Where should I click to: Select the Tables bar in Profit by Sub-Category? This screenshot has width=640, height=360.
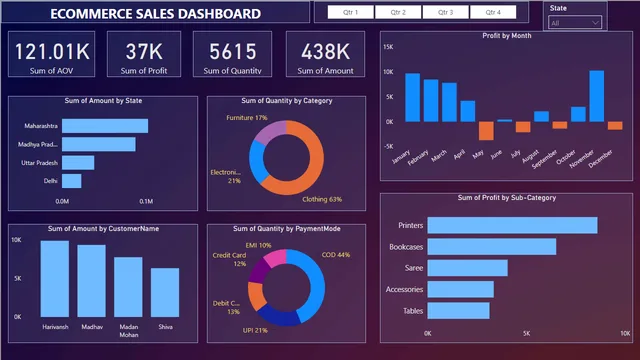tap(459, 311)
